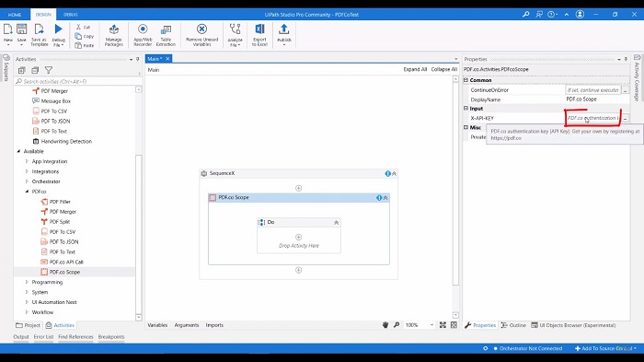Screen dimensions: 644x362
Task: Start Table Extraction
Action: (x=166, y=35)
